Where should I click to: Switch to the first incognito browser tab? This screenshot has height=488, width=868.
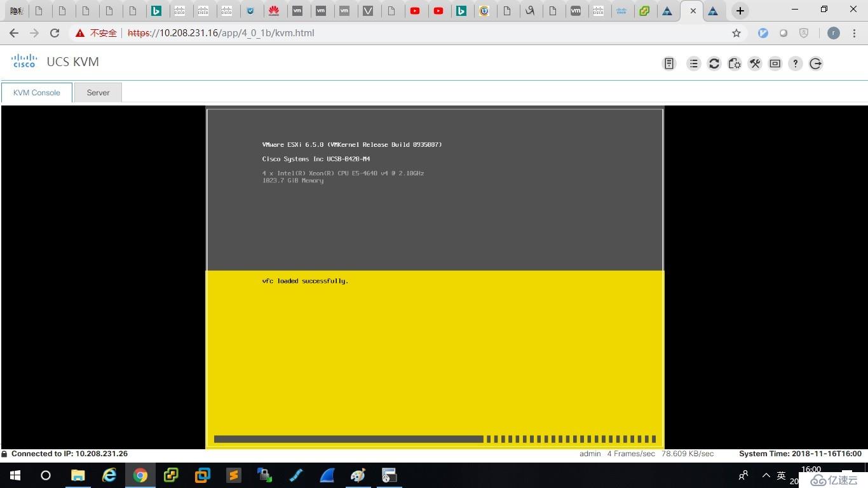click(x=17, y=11)
